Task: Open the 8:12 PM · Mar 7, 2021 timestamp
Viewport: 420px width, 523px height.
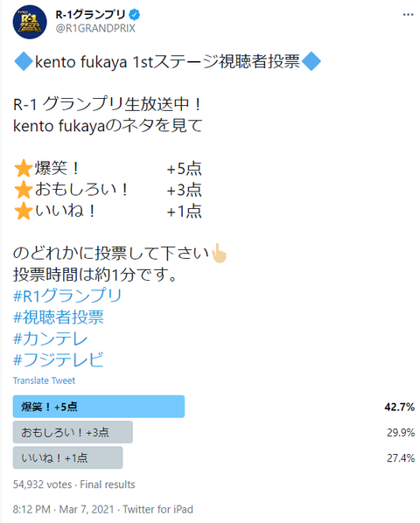Action: pos(63,509)
